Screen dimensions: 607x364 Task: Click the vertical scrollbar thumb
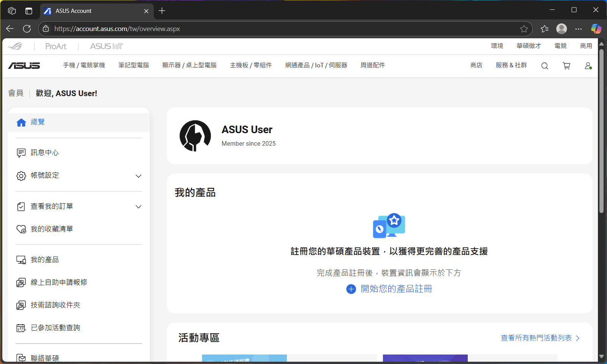point(601,131)
